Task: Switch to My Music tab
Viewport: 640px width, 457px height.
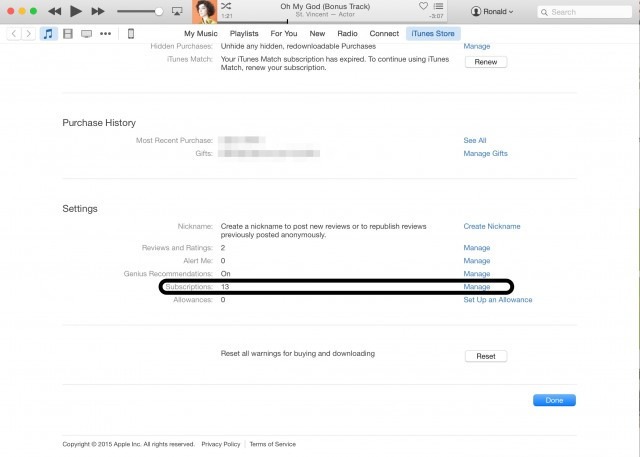Action: tap(200, 33)
